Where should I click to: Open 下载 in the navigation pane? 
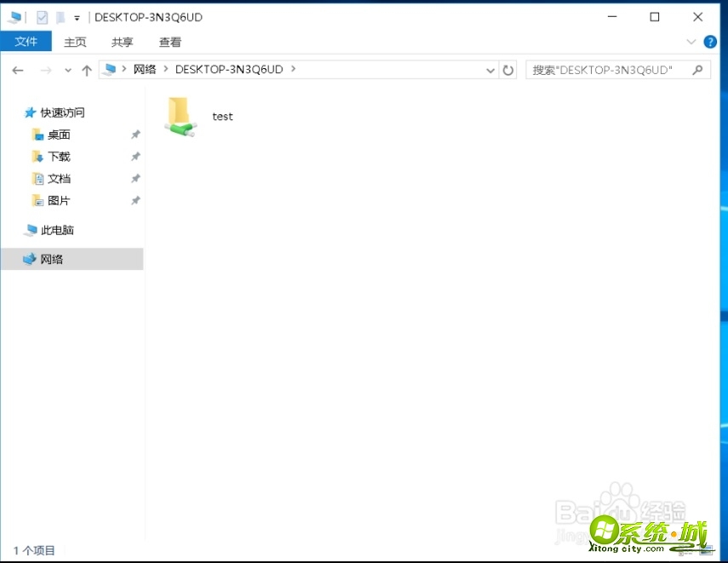(59, 156)
